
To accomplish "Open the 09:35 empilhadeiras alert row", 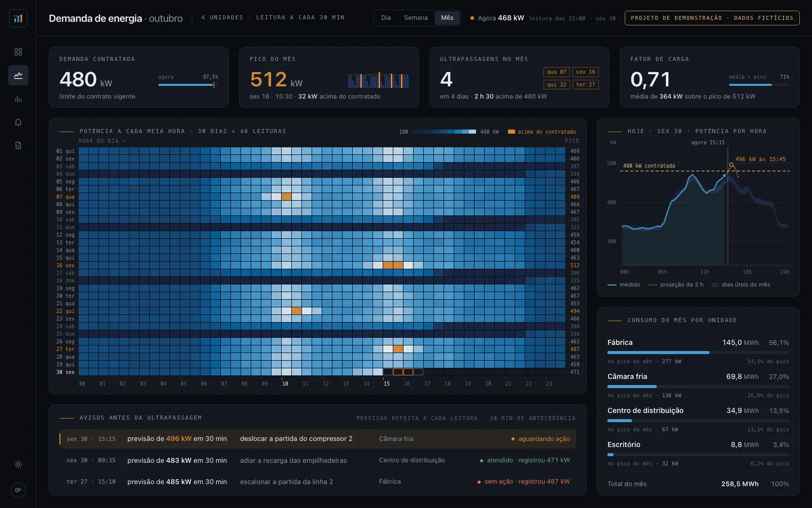I will point(318,460).
